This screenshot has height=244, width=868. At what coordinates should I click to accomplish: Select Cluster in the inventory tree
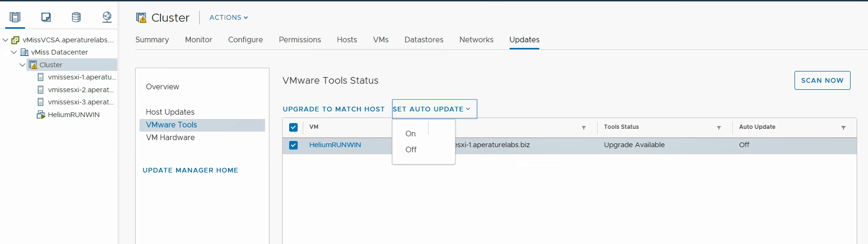pyautogui.click(x=51, y=65)
